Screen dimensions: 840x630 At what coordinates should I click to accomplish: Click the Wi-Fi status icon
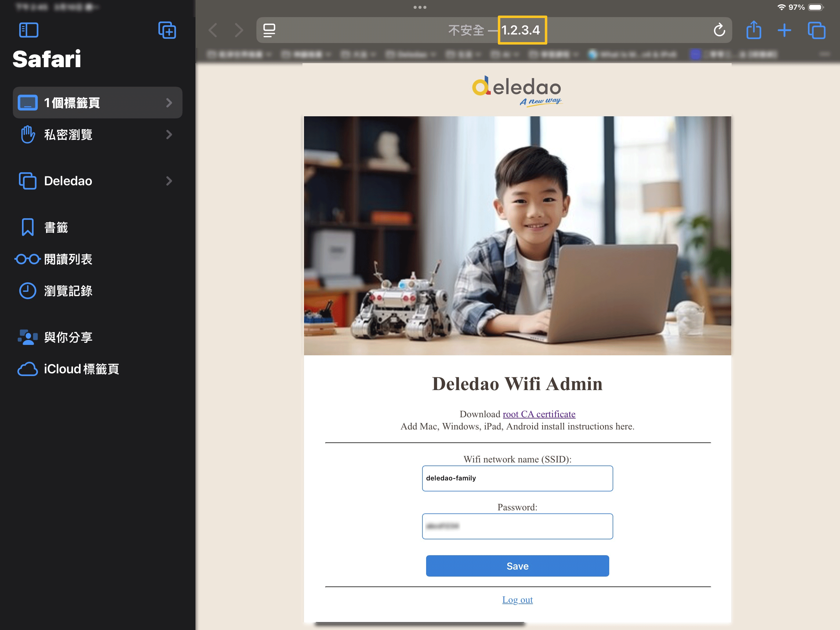tap(781, 7)
